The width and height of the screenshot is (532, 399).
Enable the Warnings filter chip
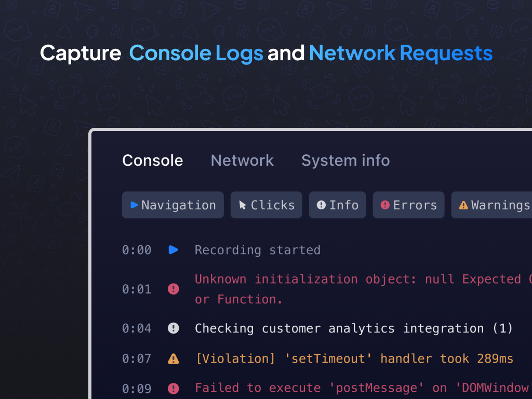493,205
